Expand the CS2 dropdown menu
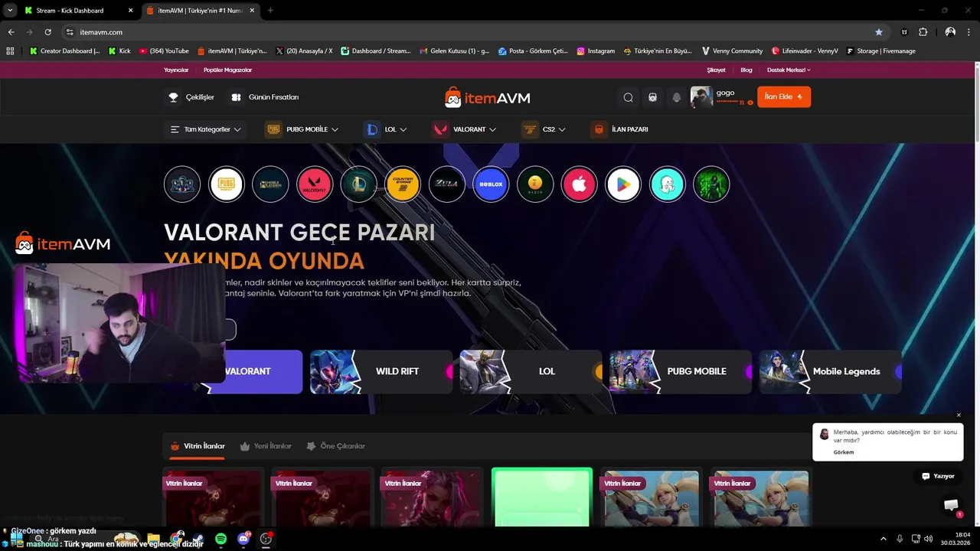Viewport: 980px width, 551px height. [544, 129]
